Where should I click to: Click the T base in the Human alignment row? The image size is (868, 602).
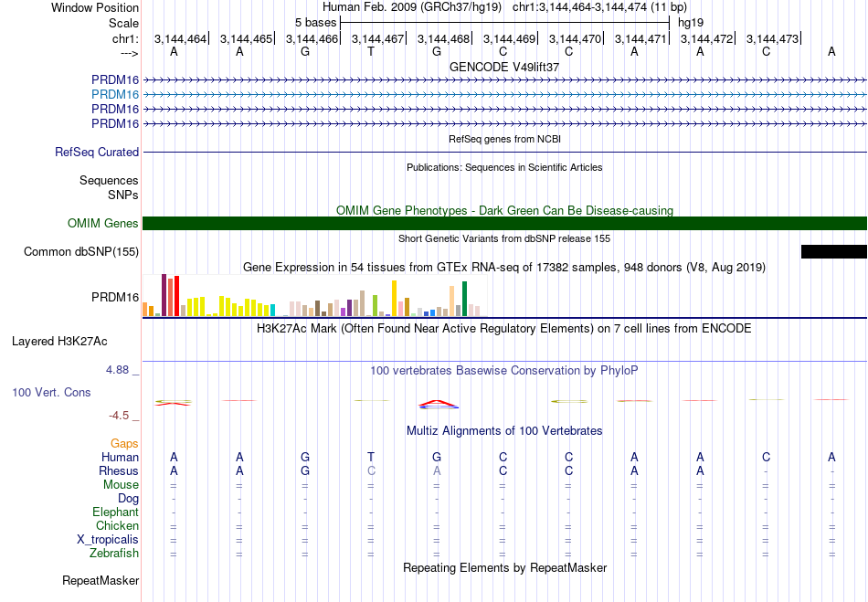point(371,457)
